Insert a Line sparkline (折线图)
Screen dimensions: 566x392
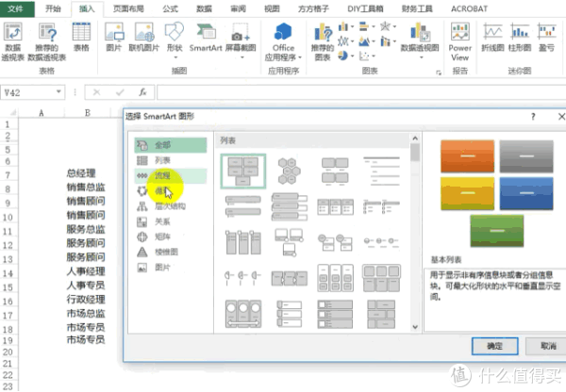click(x=492, y=37)
